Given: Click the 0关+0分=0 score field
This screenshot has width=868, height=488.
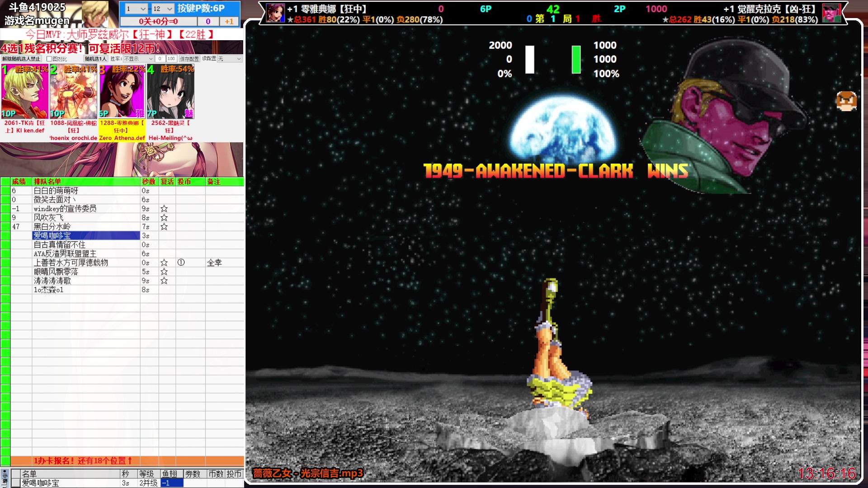Looking at the screenshot, I should tap(158, 21).
